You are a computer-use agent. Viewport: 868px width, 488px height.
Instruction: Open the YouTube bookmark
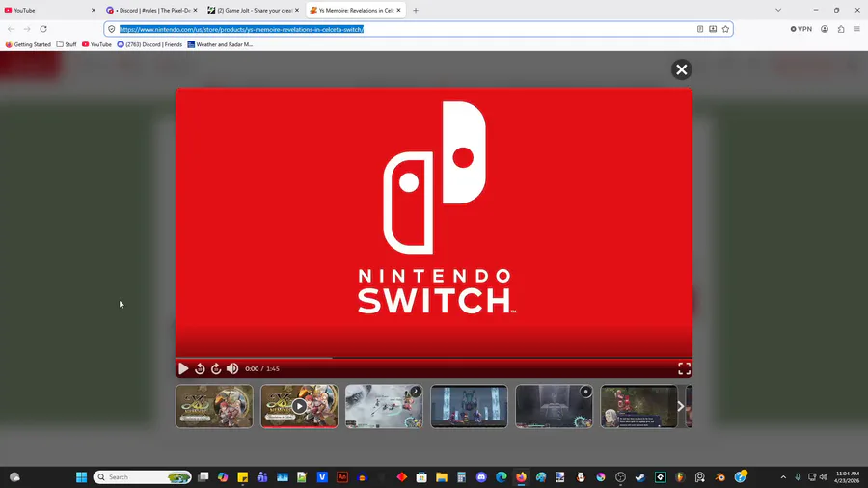click(x=96, y=44)
